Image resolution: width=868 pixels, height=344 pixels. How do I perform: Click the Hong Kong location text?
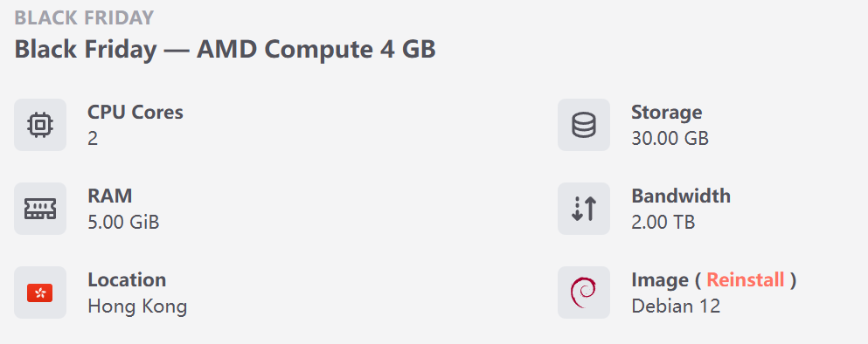tap(137, 306)
